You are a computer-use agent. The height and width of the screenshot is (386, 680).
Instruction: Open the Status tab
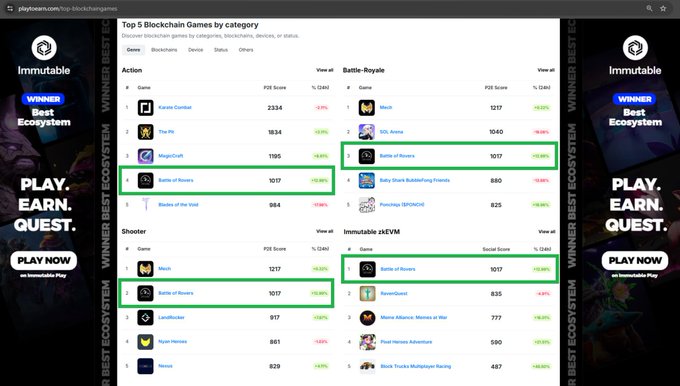coord(221,50)
